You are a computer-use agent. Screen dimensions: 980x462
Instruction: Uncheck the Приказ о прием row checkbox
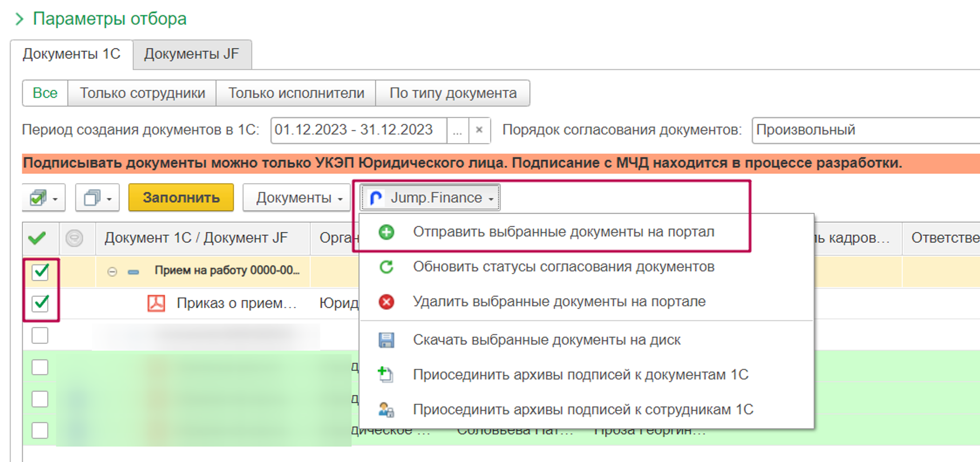point(40,303)
